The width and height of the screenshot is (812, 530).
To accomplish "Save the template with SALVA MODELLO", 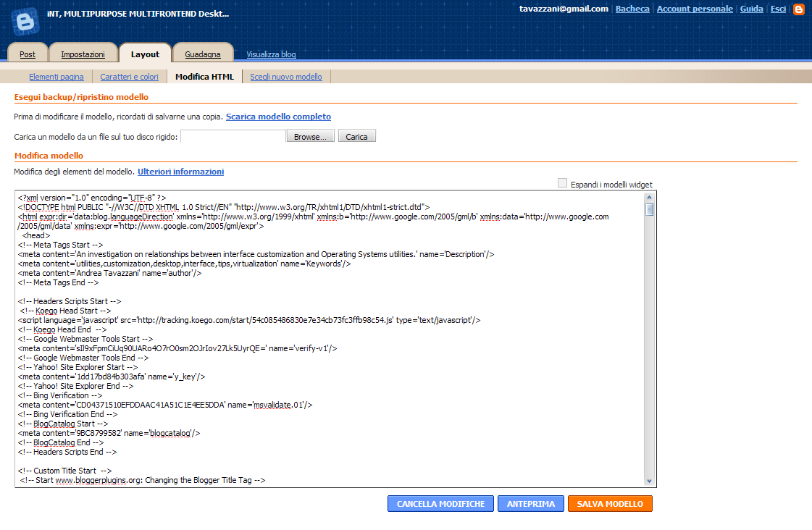I will 610,503.
